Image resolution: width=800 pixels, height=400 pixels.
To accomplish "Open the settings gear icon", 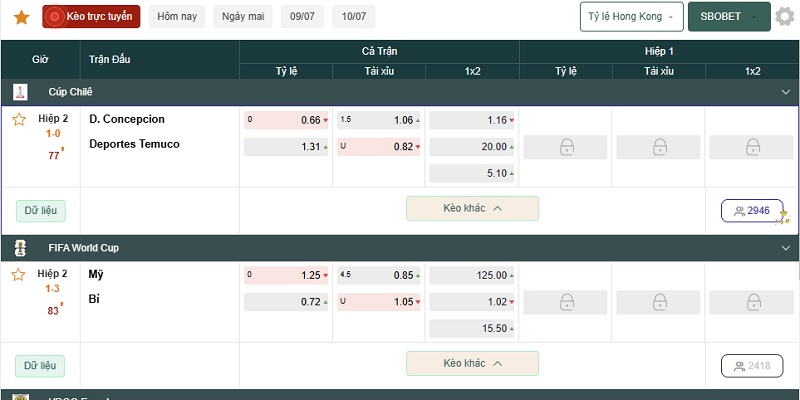I will click(785, 16).
